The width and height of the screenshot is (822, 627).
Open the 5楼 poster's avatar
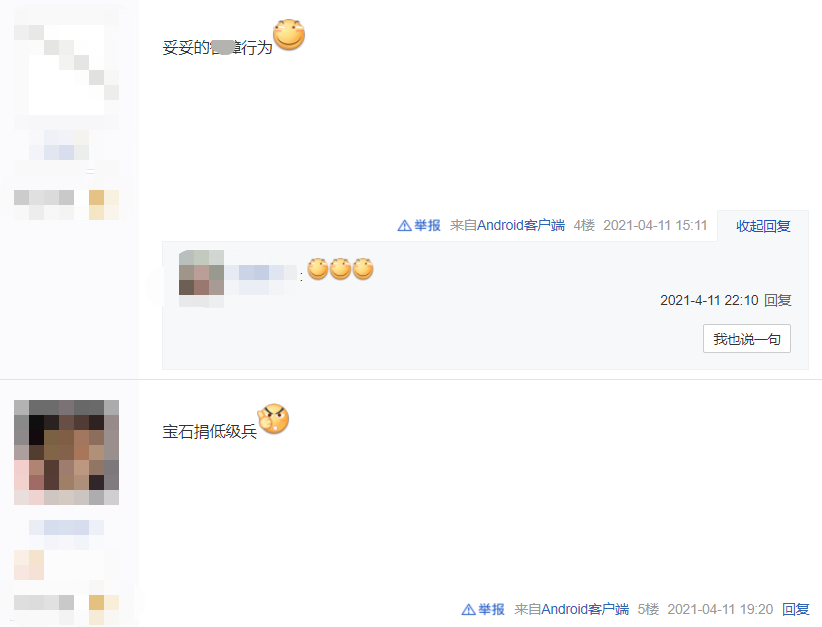coord(67,452)
